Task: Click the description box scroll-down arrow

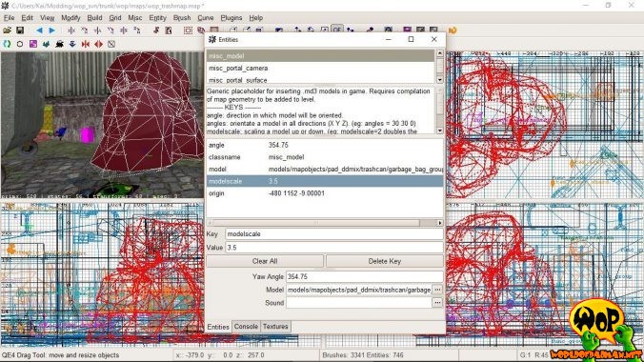Action: 440,131
